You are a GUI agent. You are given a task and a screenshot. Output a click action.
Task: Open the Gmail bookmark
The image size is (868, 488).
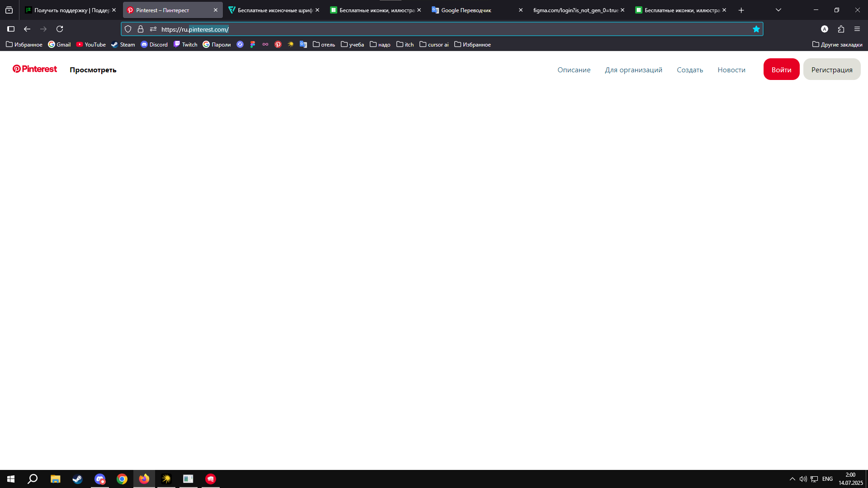(x=59, y=44)
